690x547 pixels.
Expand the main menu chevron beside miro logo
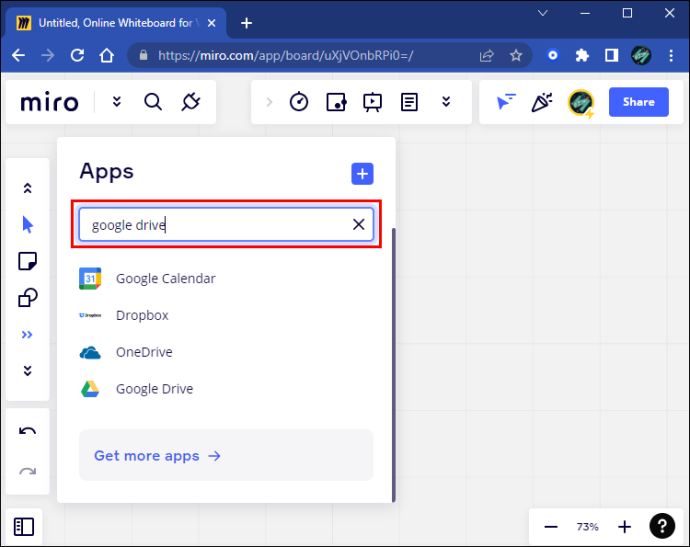tap(117, 102)
